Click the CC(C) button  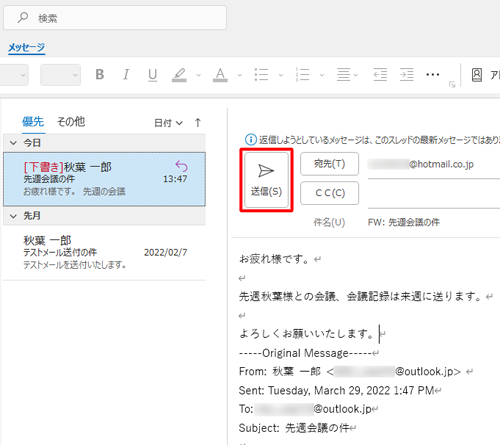329,193
